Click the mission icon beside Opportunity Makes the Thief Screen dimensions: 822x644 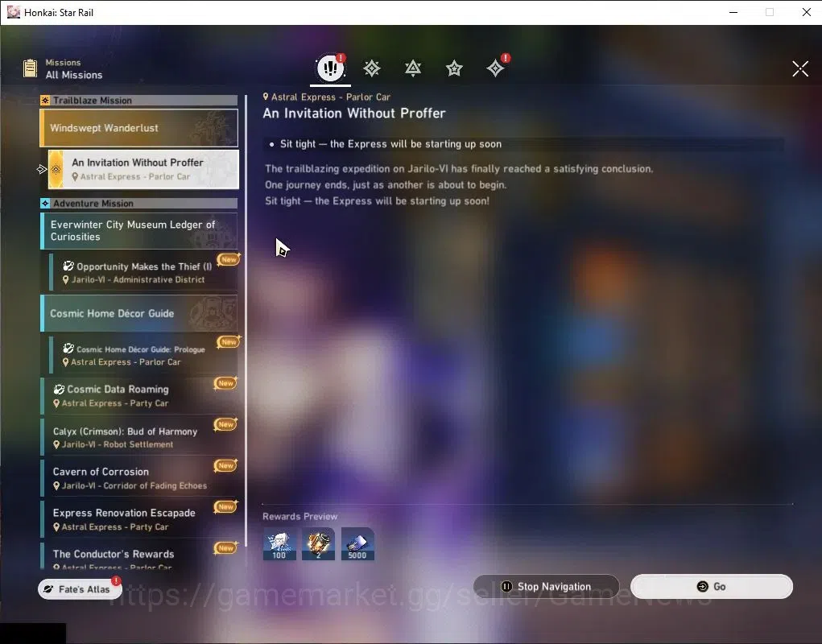tap(68, 266)
